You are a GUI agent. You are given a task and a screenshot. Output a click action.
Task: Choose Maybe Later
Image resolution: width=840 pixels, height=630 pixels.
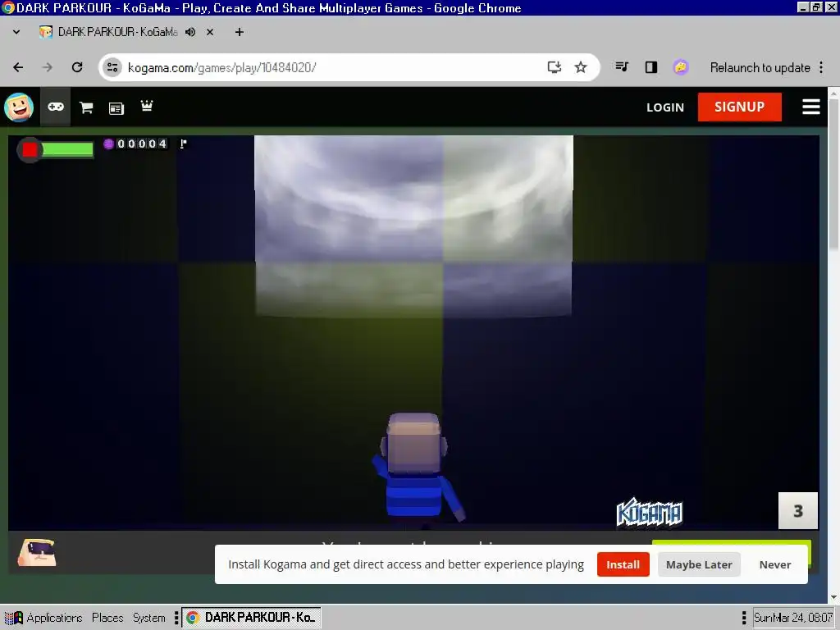699,564
